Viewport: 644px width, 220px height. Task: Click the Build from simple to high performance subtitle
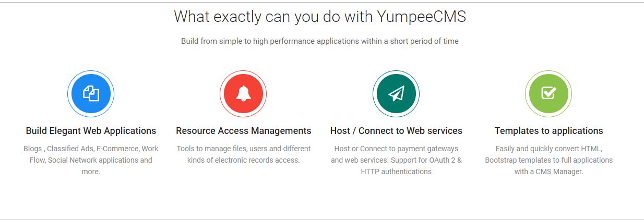tap(320, 41)
